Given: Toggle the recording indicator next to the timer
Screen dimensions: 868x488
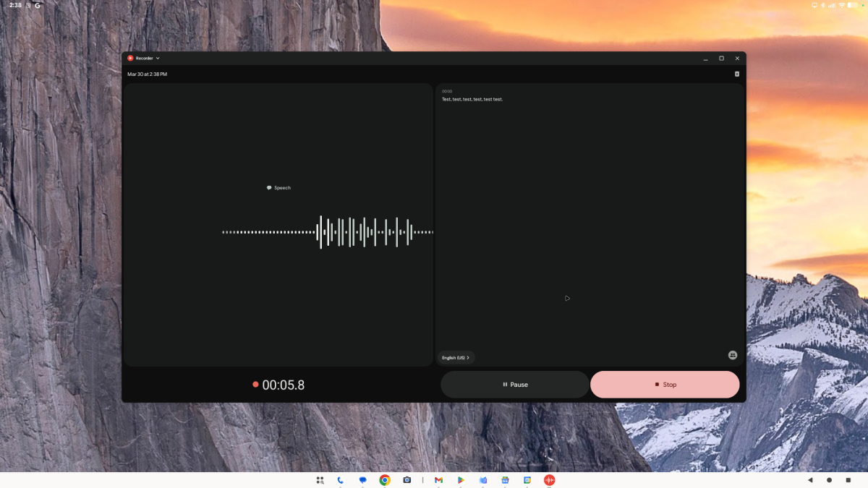Looking at the screenshot, I should (255, 384).
